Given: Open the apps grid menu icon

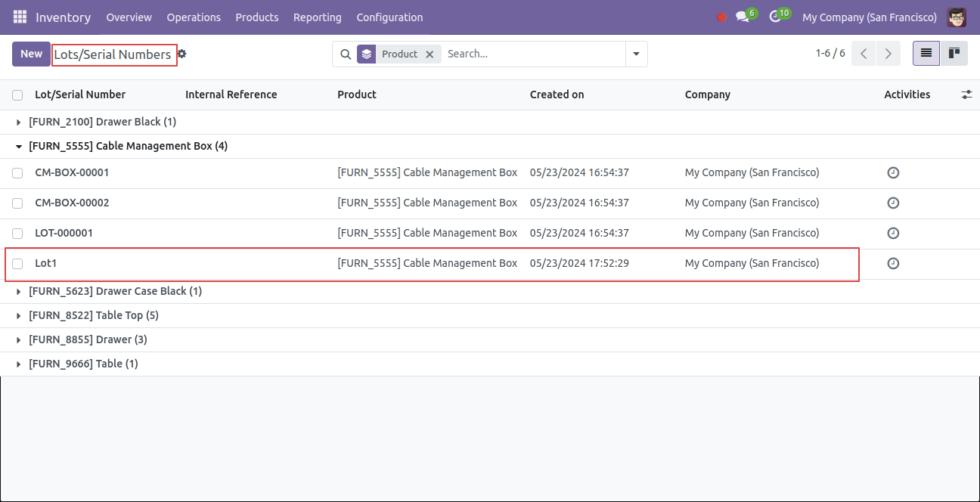Looking at the screenshot, I should [20, 17].
